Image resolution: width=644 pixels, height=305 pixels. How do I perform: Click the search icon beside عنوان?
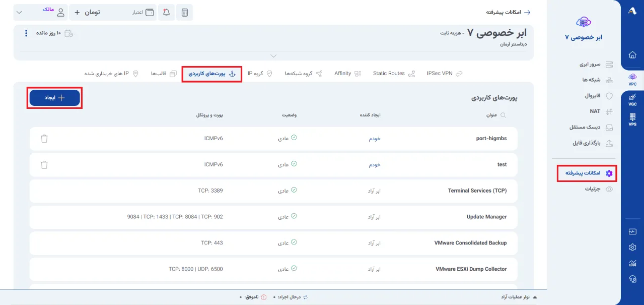502,115
